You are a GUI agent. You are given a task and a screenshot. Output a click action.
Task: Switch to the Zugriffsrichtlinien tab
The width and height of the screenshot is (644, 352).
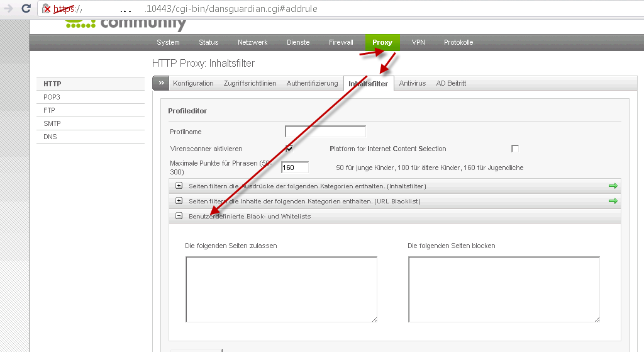point(250,83)
